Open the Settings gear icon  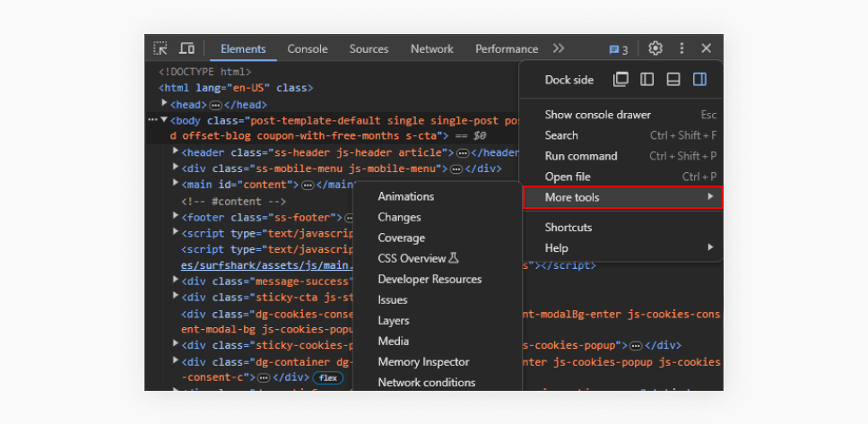[x=655, y=48]
